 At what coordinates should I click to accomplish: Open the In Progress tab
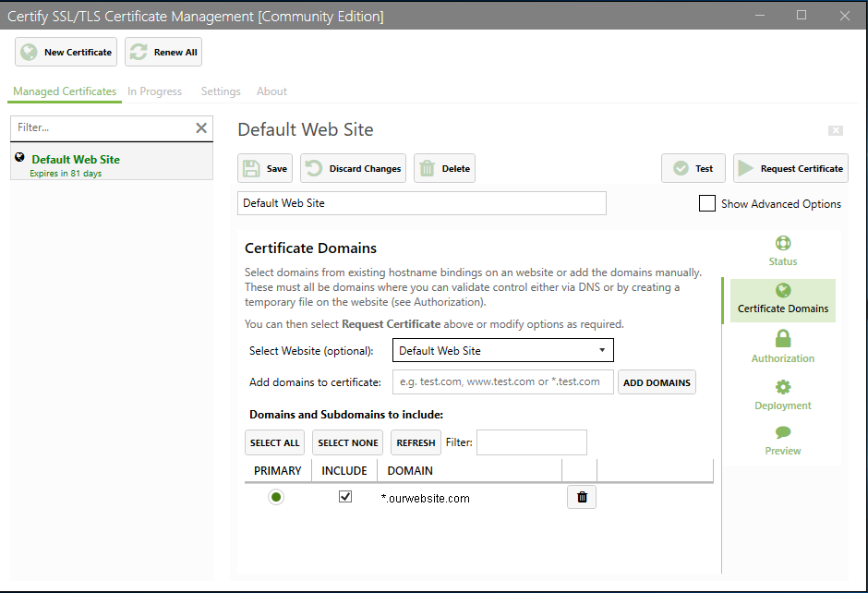coord(154,91)
